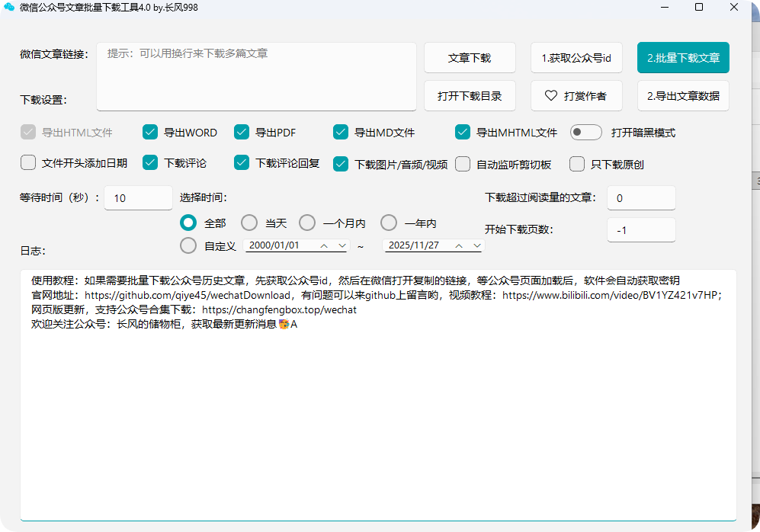Screen dimensions: 760x532
Task: Click 1.获取公众号id button
Action: click(576, 58)
